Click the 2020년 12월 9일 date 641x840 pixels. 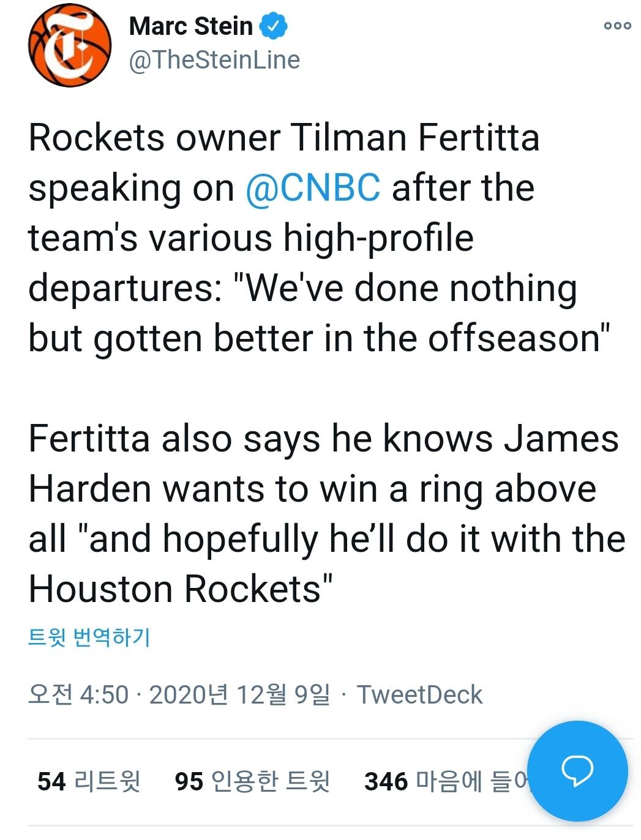click(x=239, y=695)
